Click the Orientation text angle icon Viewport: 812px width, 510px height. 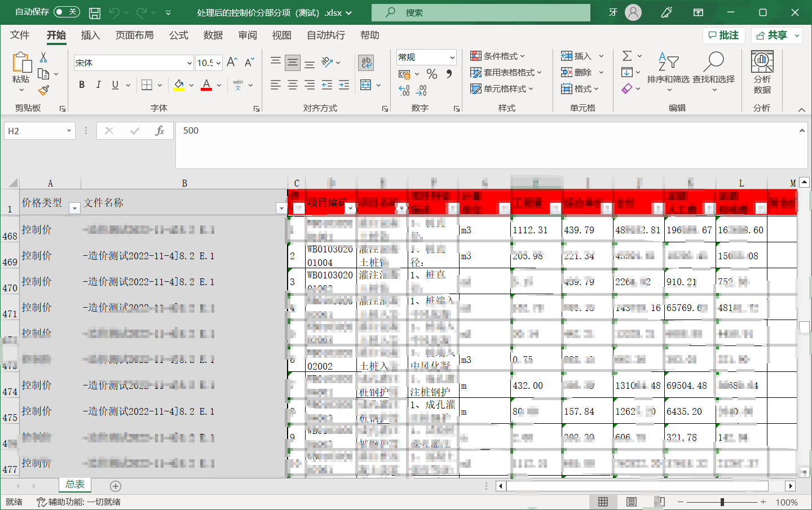(x=327, y=62)
